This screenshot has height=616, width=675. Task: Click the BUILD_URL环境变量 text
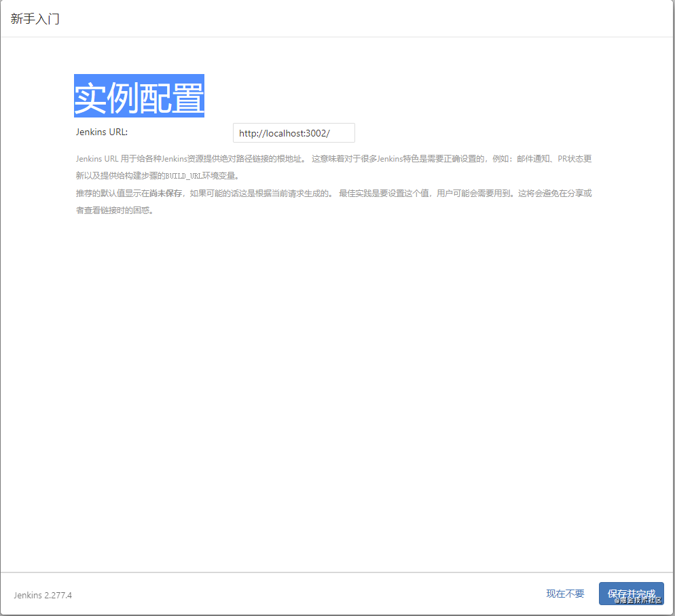(x=200, y=176)
